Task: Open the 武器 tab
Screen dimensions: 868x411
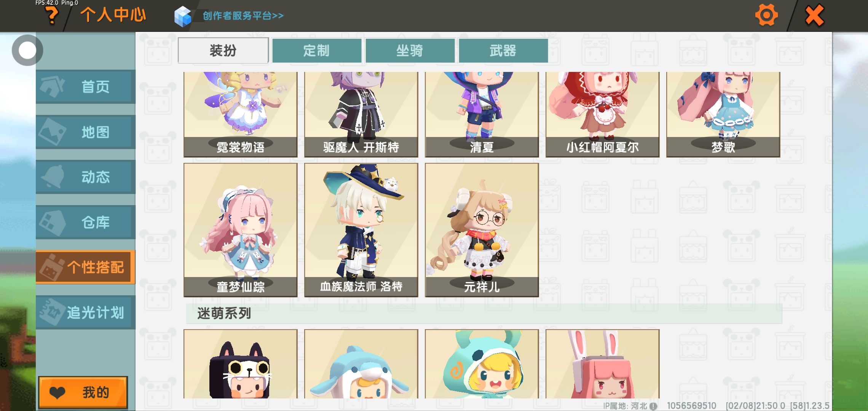Action: 503,50
